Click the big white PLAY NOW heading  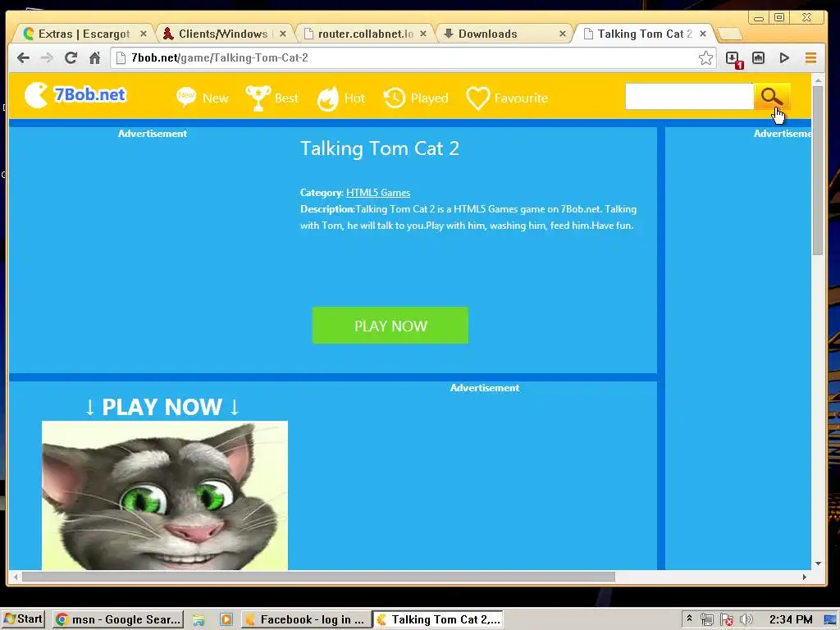tap(162, 407)
